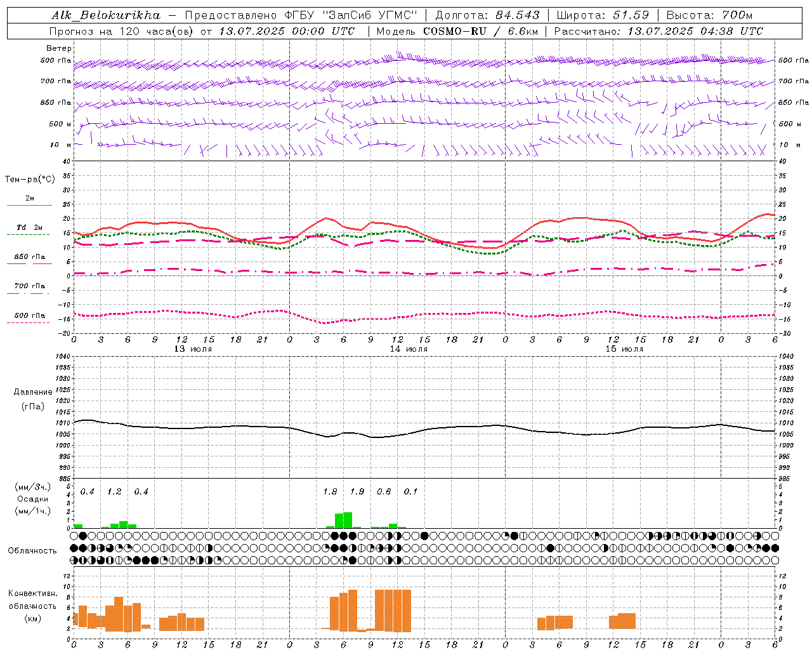Click the 500 м wind level label on left
Screen dimensions: 812x650
click(x=60, y=124)
